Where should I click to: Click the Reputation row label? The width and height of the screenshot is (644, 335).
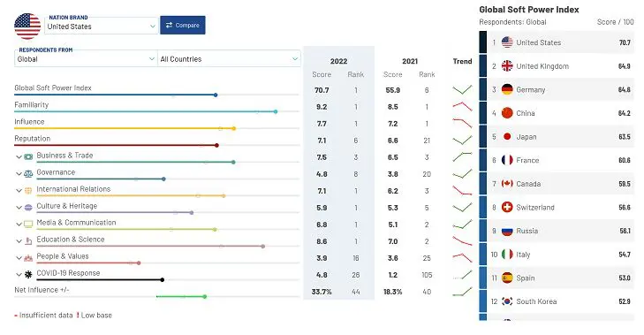click(x=33, y=138)
